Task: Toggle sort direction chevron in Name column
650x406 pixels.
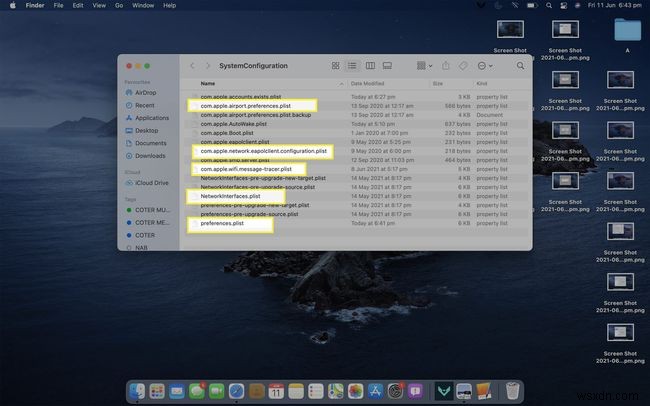Action: [341, 84]
